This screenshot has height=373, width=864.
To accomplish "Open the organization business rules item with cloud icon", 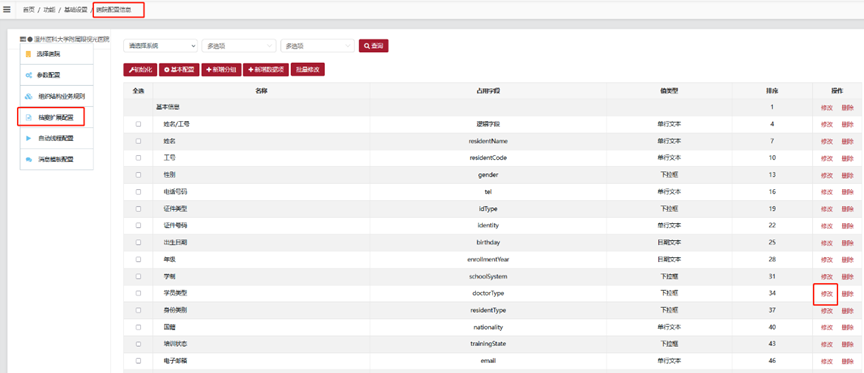I will 57,96.
